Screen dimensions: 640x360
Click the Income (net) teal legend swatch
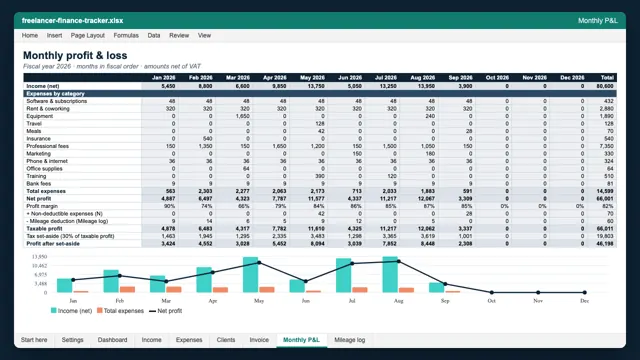tap(53, 311)
